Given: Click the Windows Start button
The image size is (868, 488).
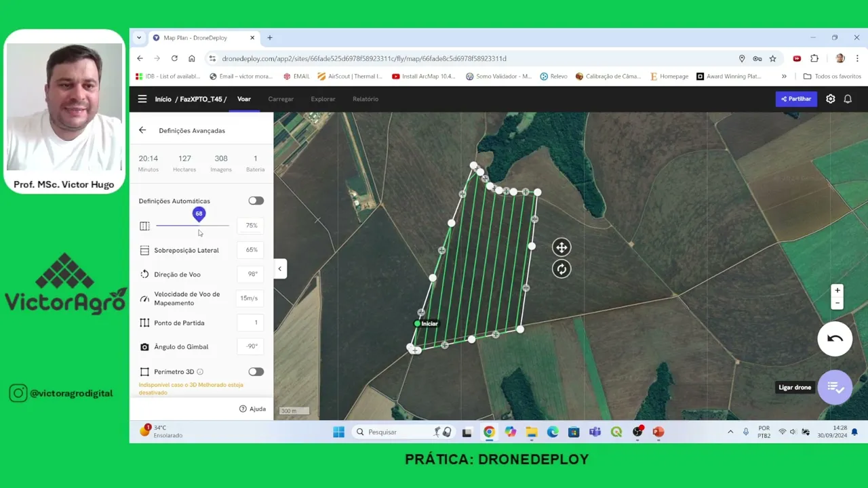Looking at the screenshot, I should pos(338,432).
